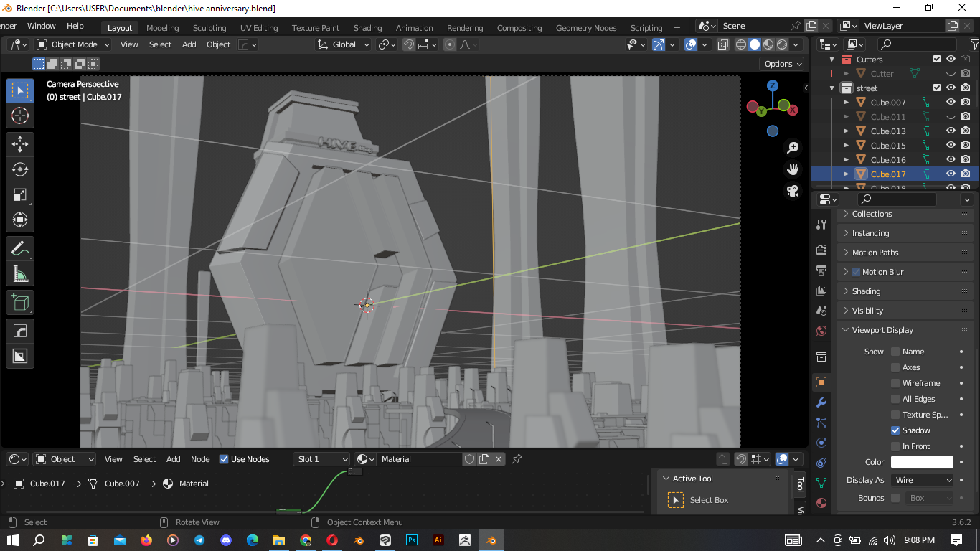Open the Tool properties tab icon
The height and width of the screenshot is (551, 980).
click(x=821, y=225)
